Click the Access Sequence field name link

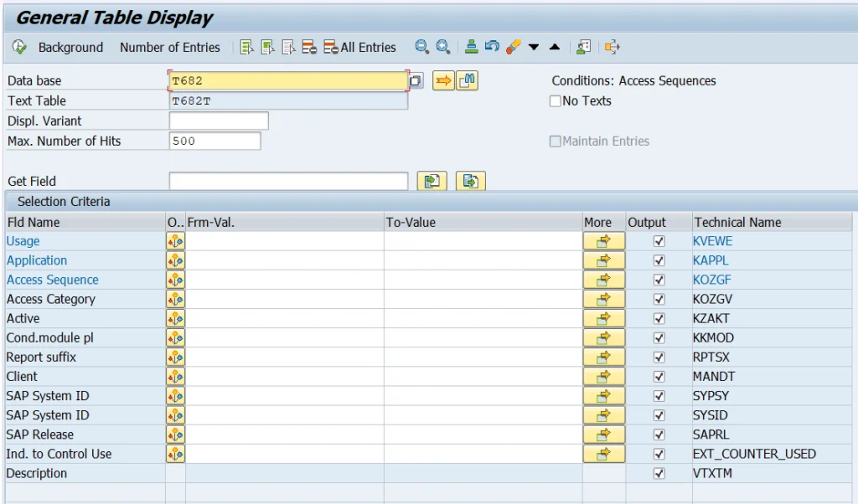[x=53, y=280]
